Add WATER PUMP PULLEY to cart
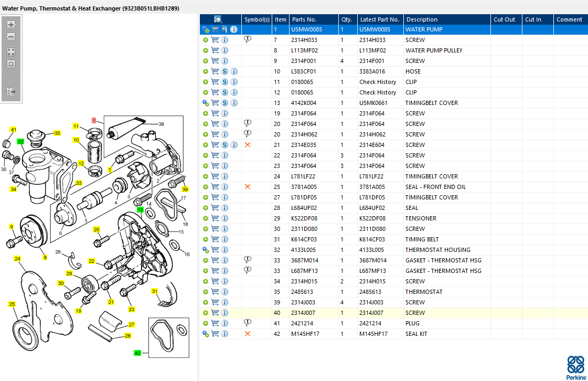588x381 pixels. 215,50
